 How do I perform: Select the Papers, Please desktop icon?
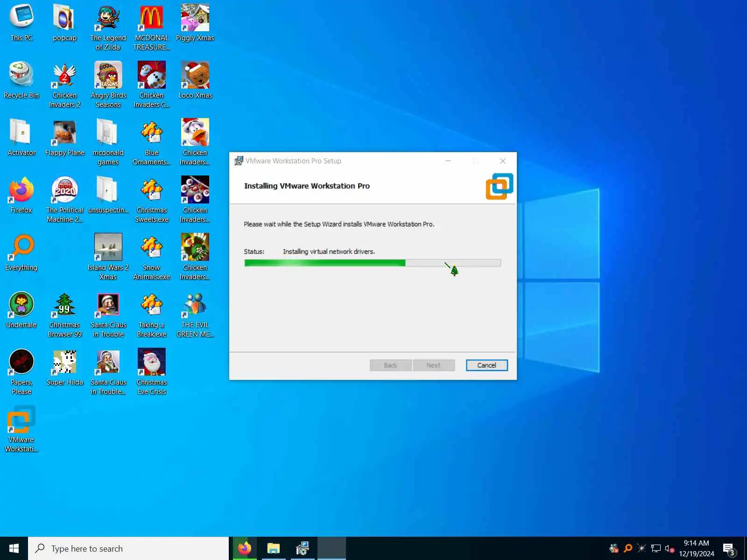[x=21, y=372]
